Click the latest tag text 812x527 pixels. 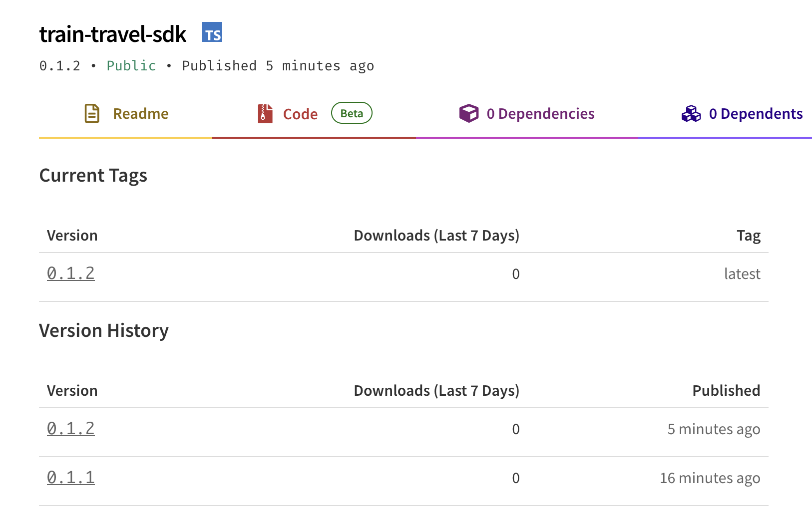[x=742, y=273]
